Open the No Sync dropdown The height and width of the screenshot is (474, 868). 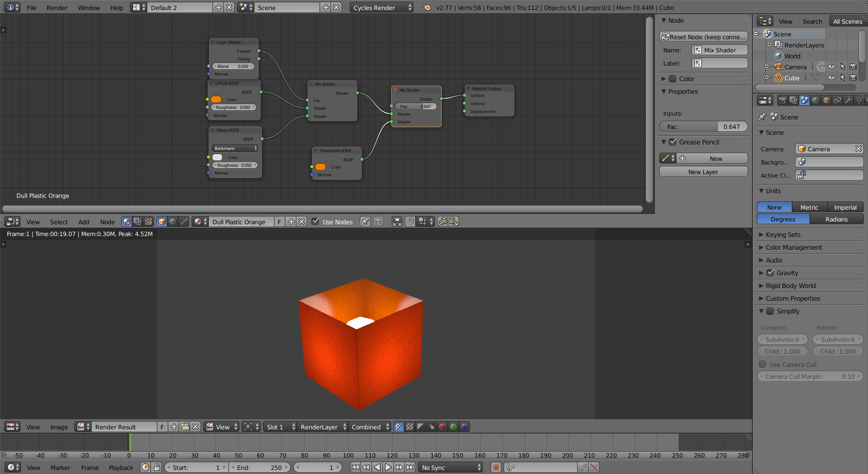tap(450, 467)
